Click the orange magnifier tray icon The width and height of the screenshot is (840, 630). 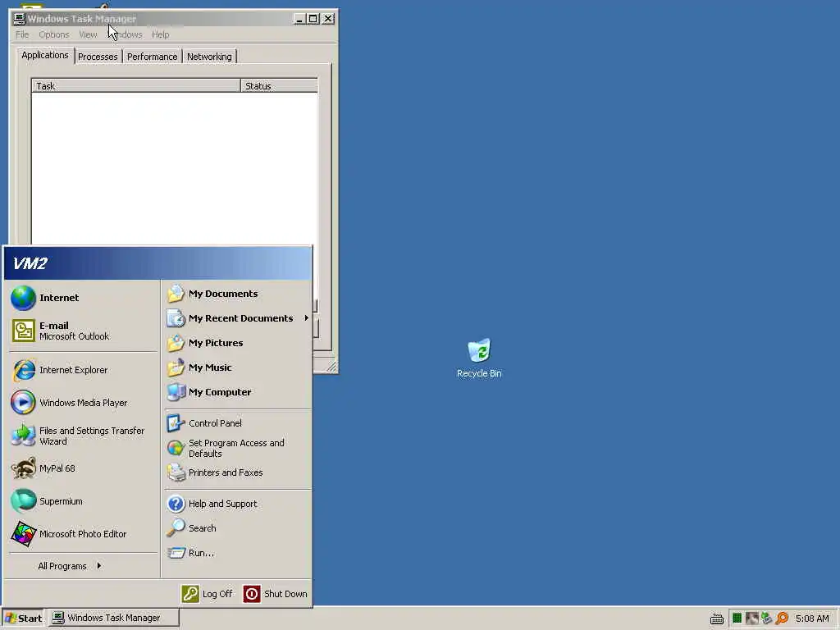(x=782, y=619)
